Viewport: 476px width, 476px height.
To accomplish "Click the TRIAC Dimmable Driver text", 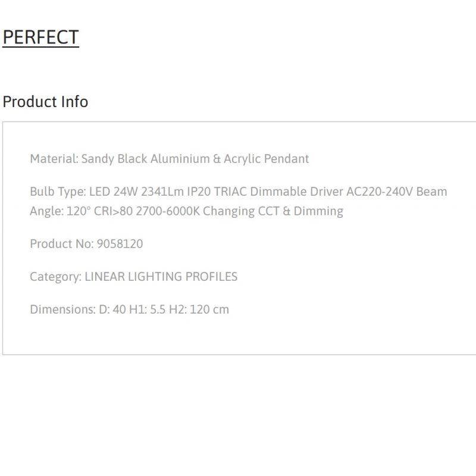I will (x=278, y=192).
